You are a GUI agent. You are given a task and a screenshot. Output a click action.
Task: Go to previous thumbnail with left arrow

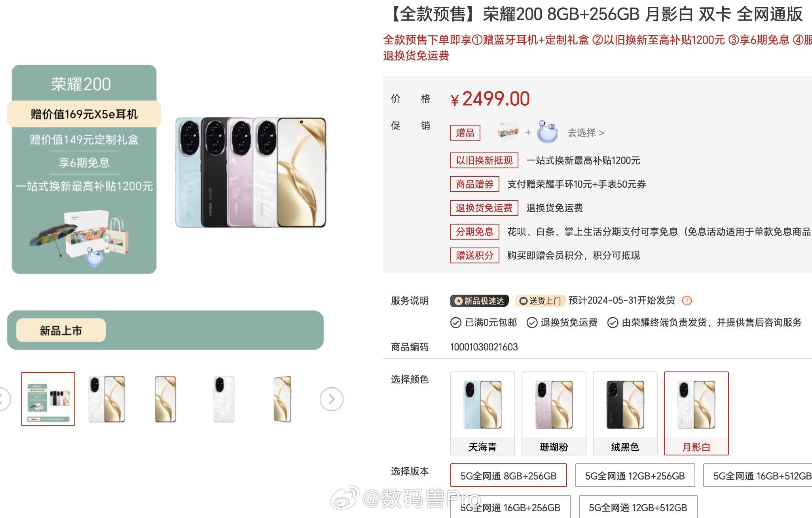pyautogui.click(x=3, y=399)
